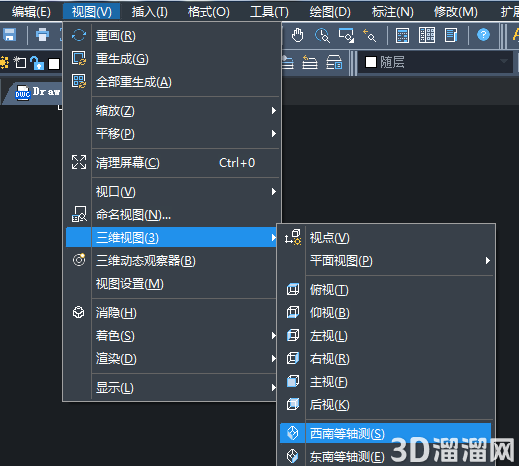Choose 重画(R) redraw from View menu
This screenshot has height=466, width=519.
pyautogui.click(x=172, y=36)
